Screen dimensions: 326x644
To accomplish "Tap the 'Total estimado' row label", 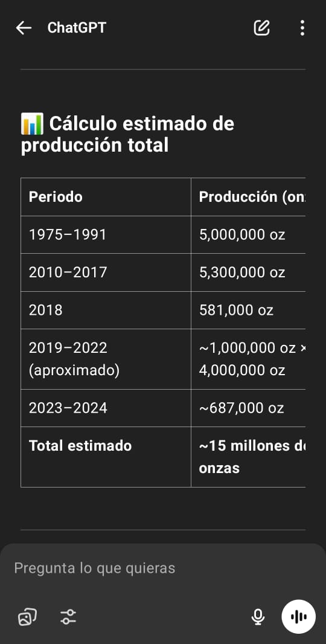I will tap(80, 446).
